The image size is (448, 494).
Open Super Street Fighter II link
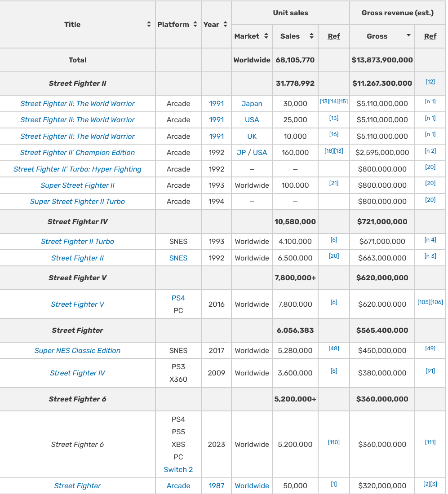pos(77,185)
